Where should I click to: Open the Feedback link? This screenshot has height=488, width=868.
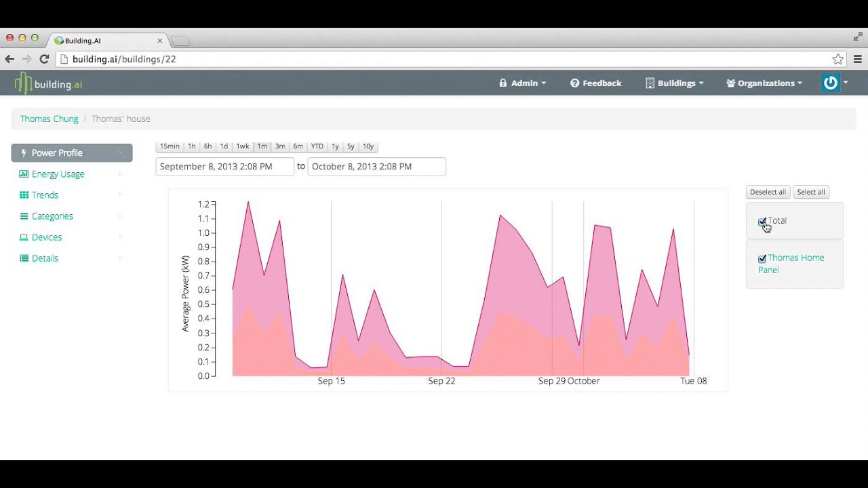(x=596, y=83)
